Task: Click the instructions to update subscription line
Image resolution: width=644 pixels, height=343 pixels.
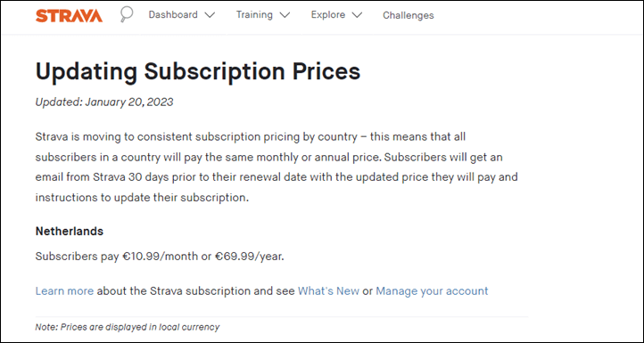Action: [142, 198]
